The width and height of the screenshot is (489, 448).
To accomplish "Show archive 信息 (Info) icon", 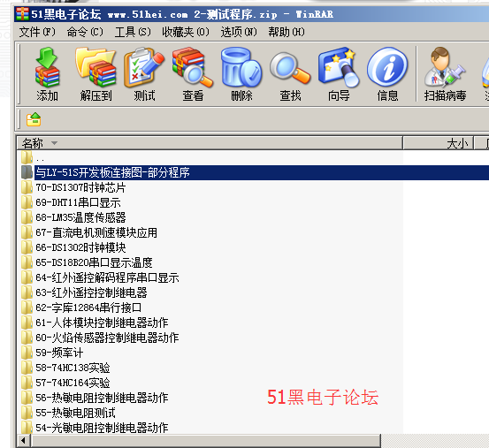I will [x=387, y=74].
